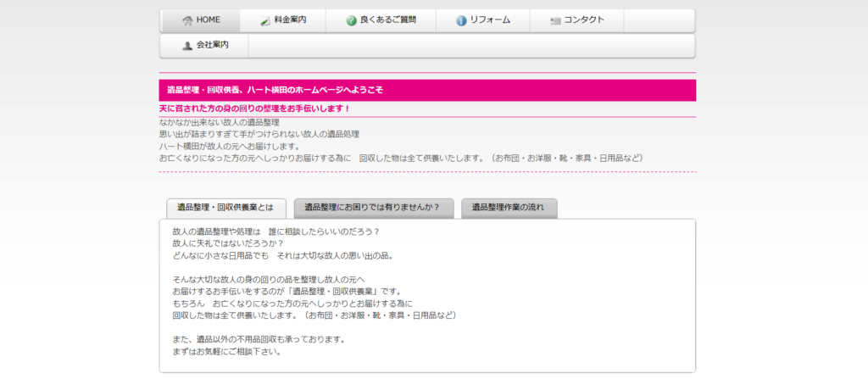Switch to 遺品整理にお困りでは有りませんか？ tab

coord(372,208)
